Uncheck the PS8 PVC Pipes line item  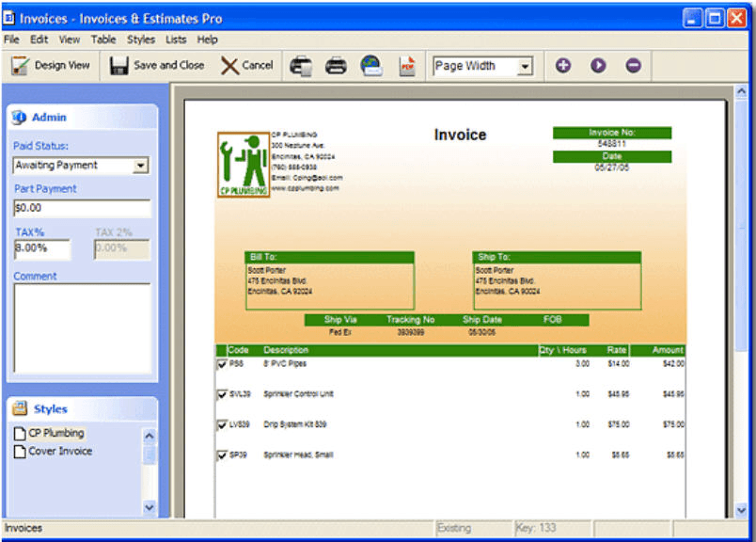(224, 363)
